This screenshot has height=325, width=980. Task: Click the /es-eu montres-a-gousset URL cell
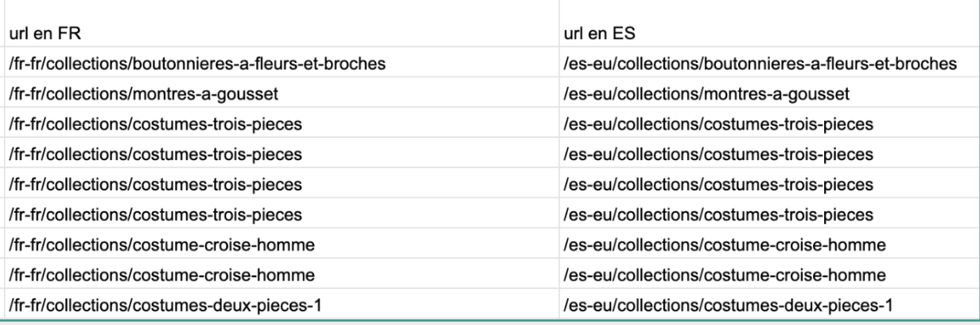(768, 93)
